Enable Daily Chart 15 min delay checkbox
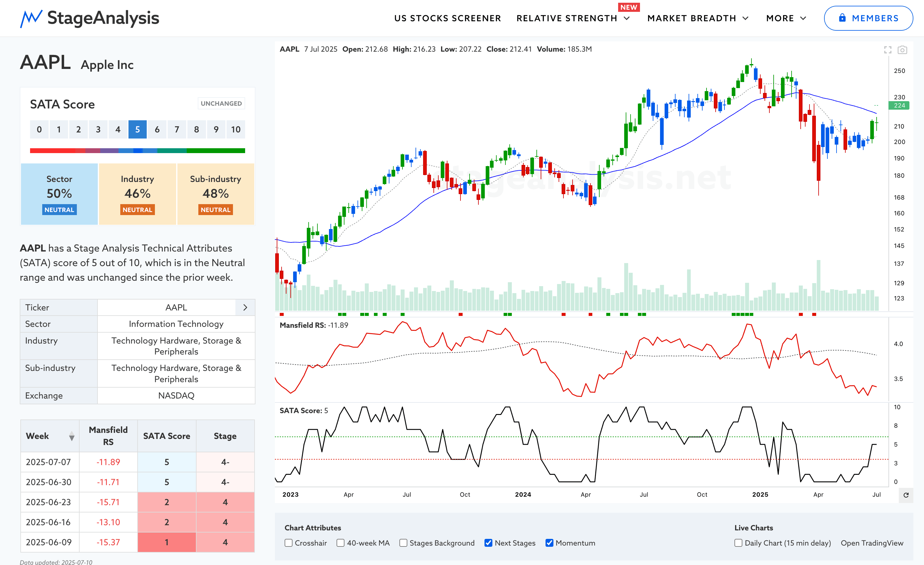 tap(738, 543)
